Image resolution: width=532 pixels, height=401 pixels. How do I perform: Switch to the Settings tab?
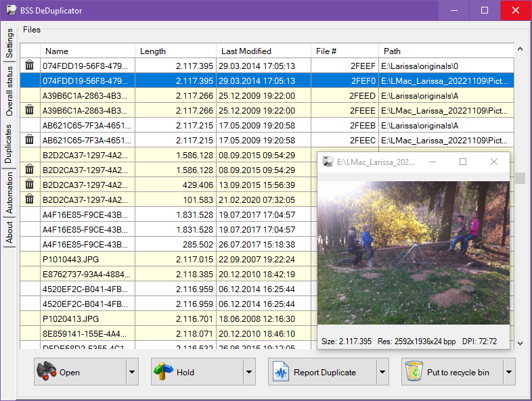click(x=9, y=43)
